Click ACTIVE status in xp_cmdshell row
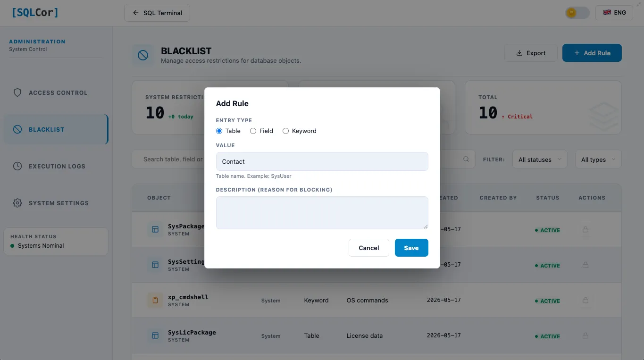 click(547, 301)
